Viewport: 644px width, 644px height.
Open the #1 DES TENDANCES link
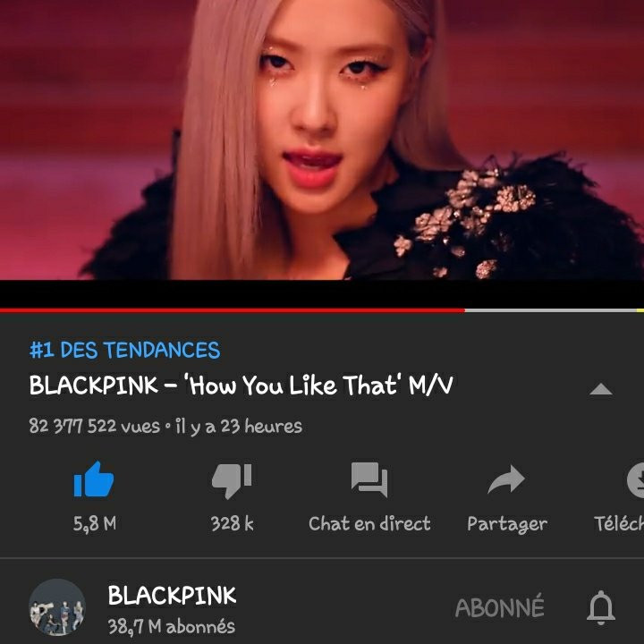[125, 350]
